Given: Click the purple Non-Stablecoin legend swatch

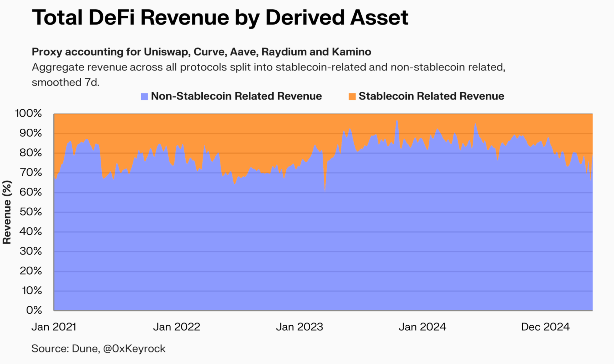Looking at the screenshot, I should click(x=144, y=96).
